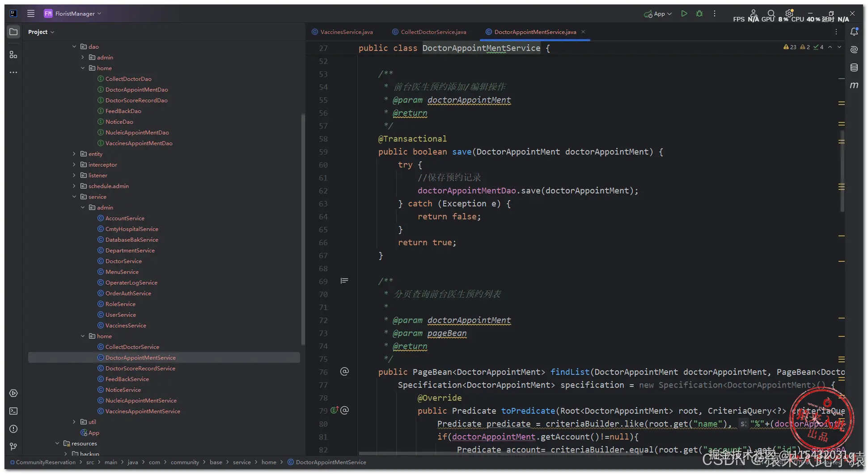Close the DoctorAppointMentService.java tab
Screen dimensions: 868x474
(x=583, y=32)
